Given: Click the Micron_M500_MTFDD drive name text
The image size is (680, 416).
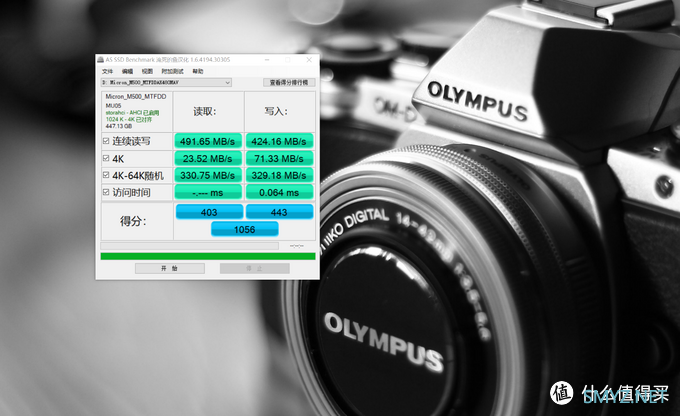Looking at the screenshot, I should (x=136, y=97).
